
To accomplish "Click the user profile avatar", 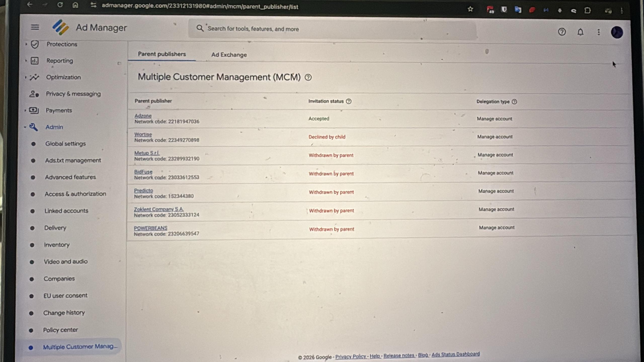I will point(617,32).
